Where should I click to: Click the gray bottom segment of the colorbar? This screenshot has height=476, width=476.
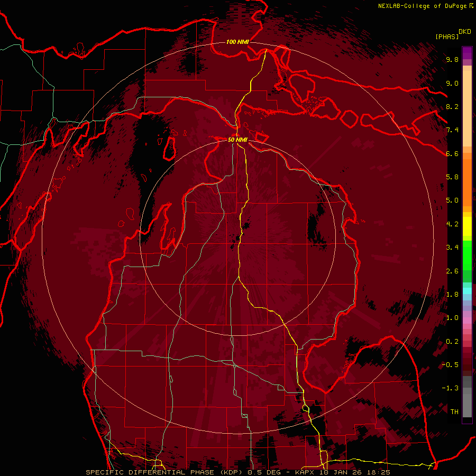pyautogui.click(x=467, y=405)
